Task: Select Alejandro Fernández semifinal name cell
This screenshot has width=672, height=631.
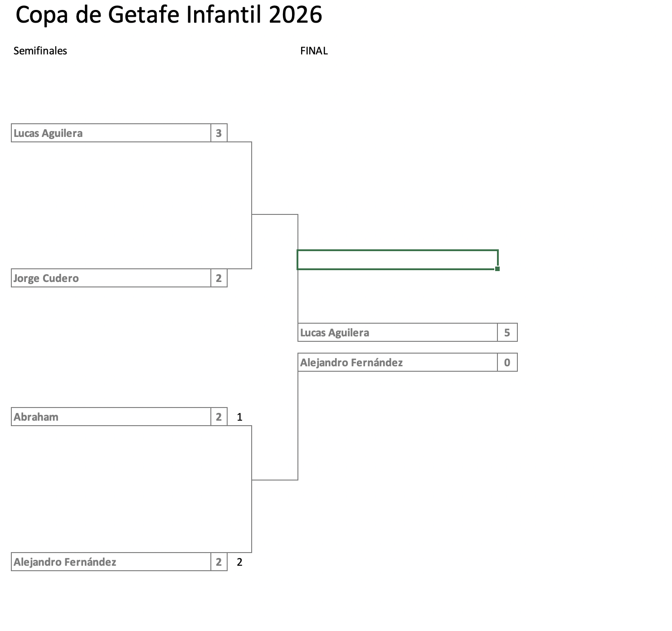Action: pyautogui.click(x=111, y=562)
